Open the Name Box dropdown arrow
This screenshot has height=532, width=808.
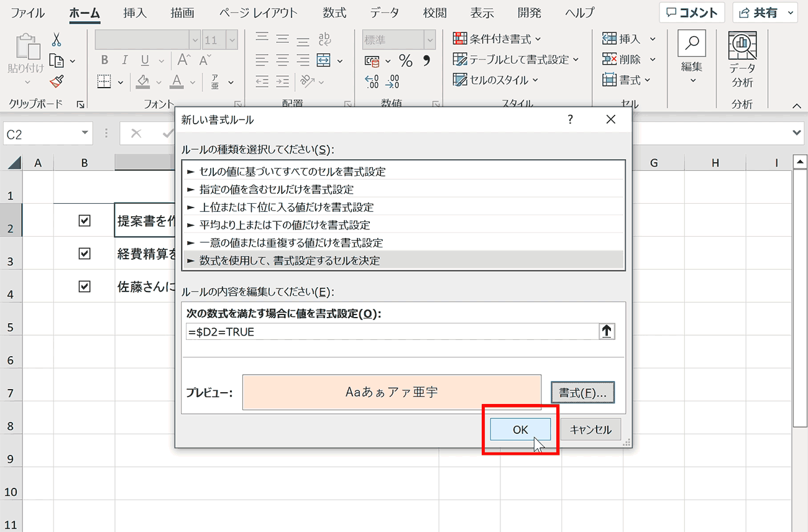coord(85,134)
